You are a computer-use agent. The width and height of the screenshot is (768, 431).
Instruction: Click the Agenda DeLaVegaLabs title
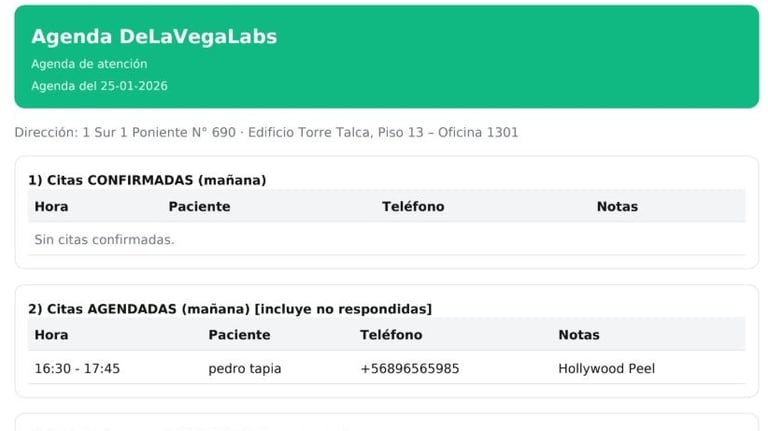[x=154, y=37]
